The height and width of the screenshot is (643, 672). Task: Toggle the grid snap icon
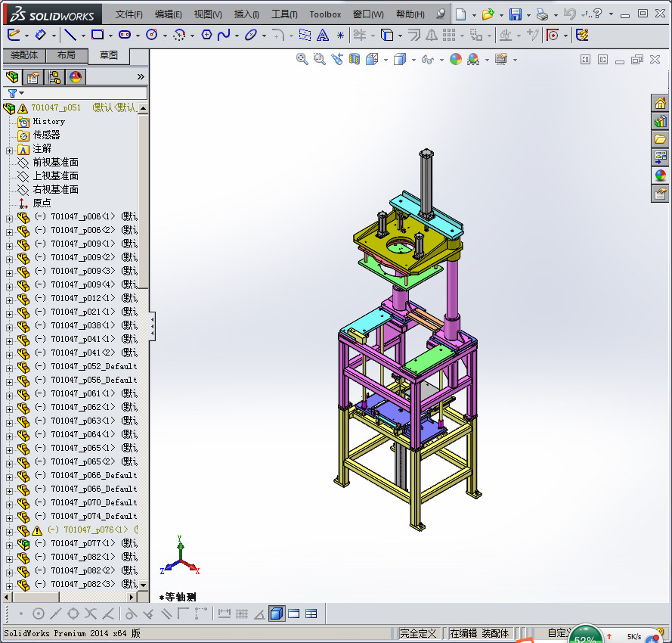point(242,613)
